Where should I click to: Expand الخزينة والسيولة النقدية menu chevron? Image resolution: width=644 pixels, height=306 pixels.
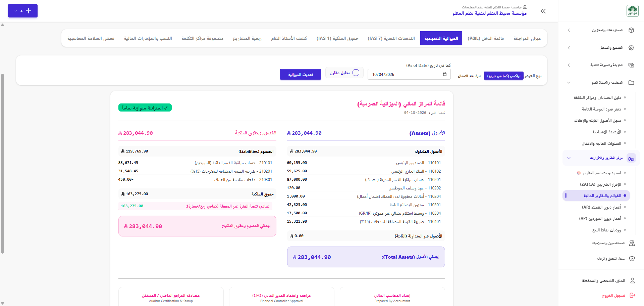click(x=569, y=65)
